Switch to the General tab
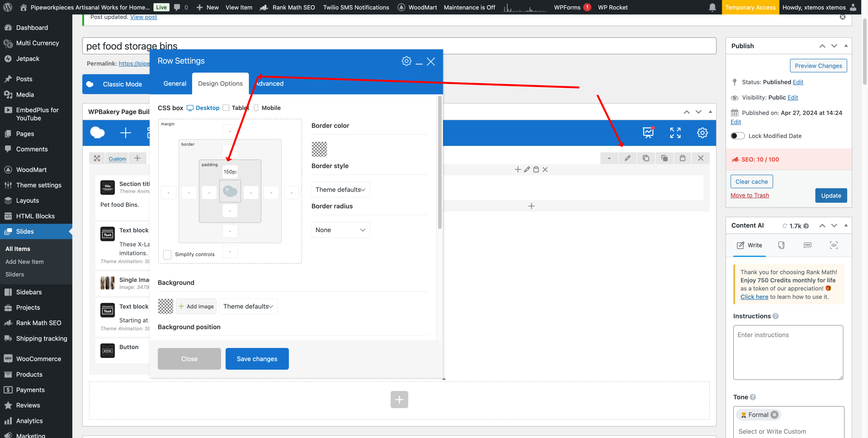The width and height of the screenshot is (868, 438). click(x=175, y=84)
